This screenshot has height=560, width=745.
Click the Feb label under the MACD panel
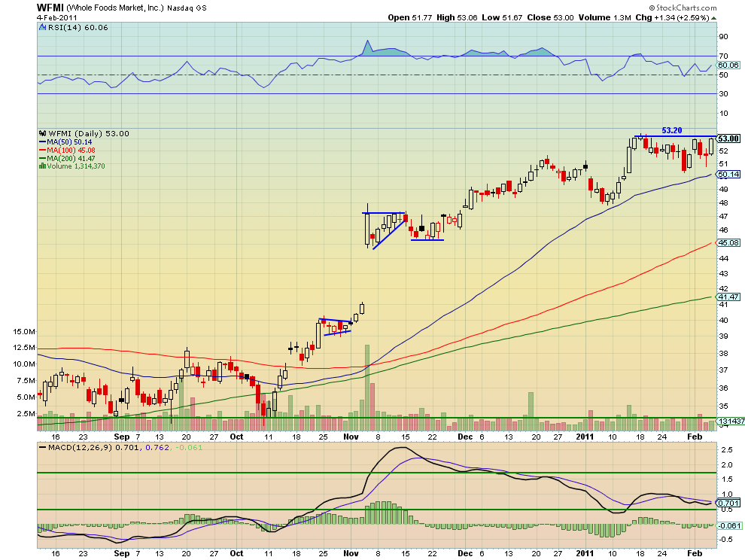(695, 553)
